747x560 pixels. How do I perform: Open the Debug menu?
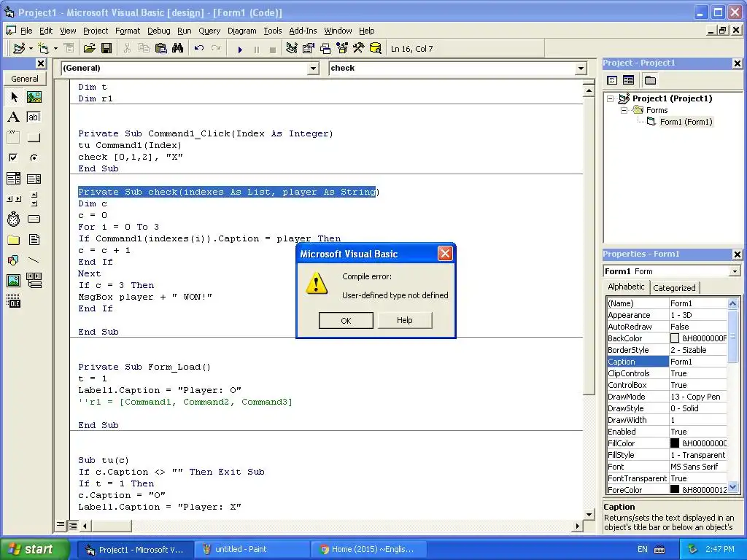[x=158, y=31]
